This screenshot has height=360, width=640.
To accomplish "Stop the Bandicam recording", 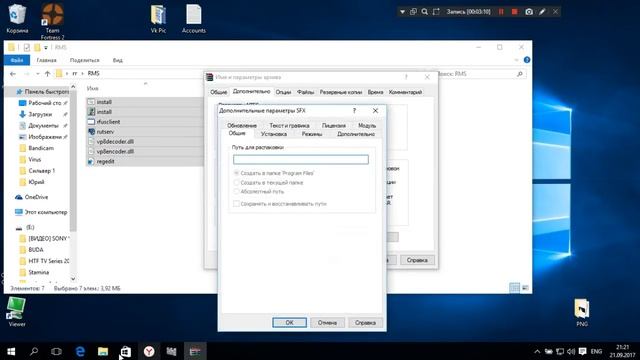I will pyautogui.click(x=515, y=12).
